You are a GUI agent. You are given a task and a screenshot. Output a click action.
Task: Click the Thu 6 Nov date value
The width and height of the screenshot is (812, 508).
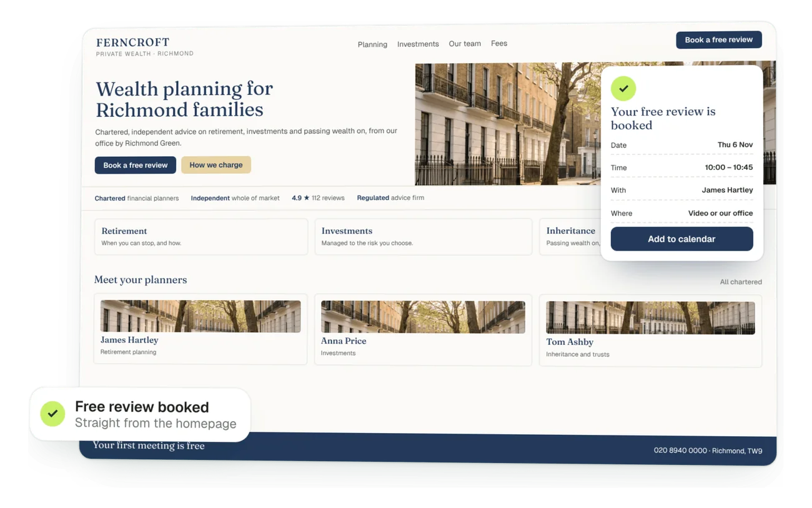point(735,144)
